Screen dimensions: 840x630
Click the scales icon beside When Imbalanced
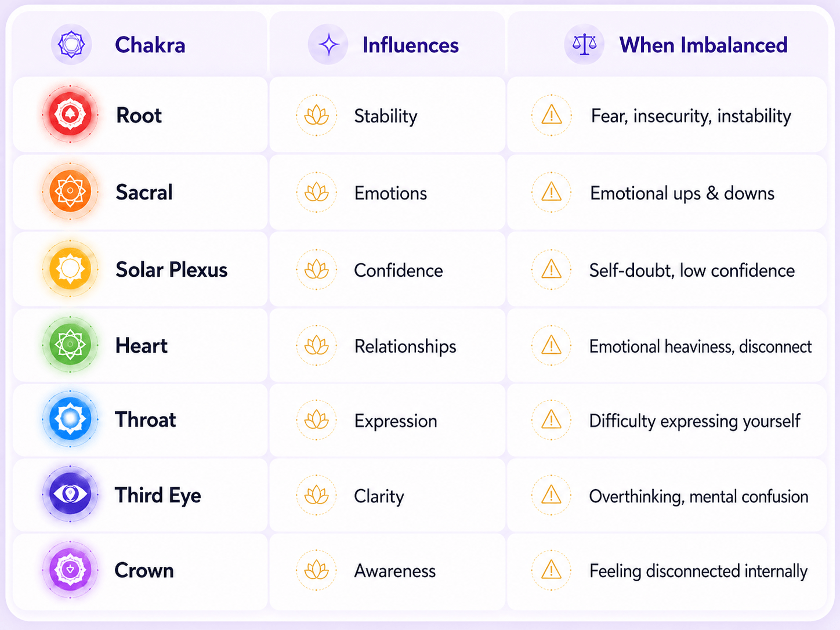584,45
